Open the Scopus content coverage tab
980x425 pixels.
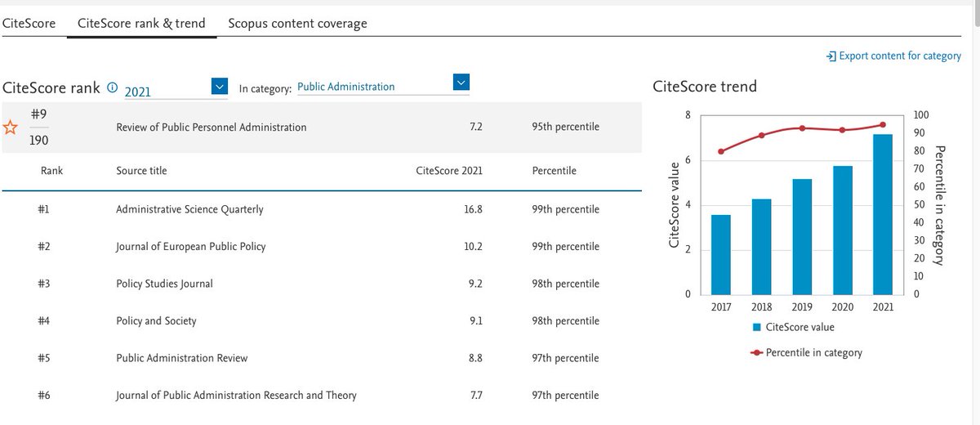click(x=298, y=23)
